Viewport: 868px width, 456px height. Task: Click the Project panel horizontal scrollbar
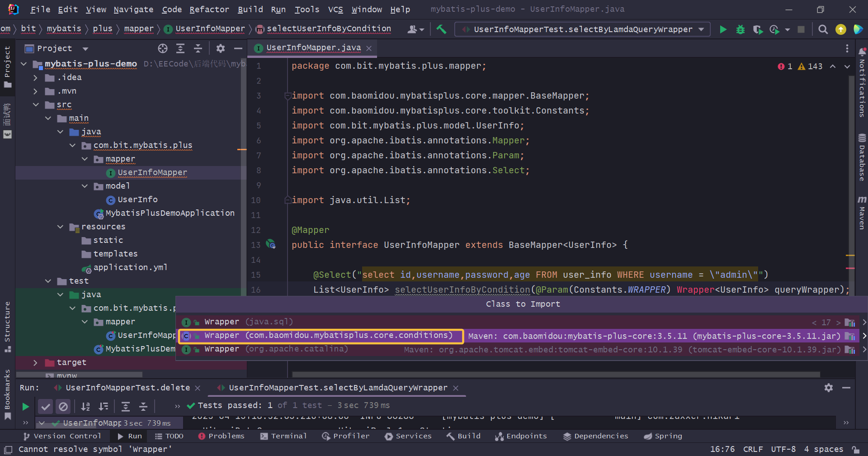[80, 375]
